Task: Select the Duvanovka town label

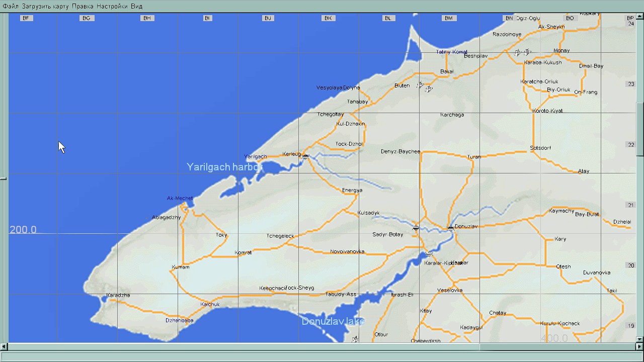Action: point(597,273)
